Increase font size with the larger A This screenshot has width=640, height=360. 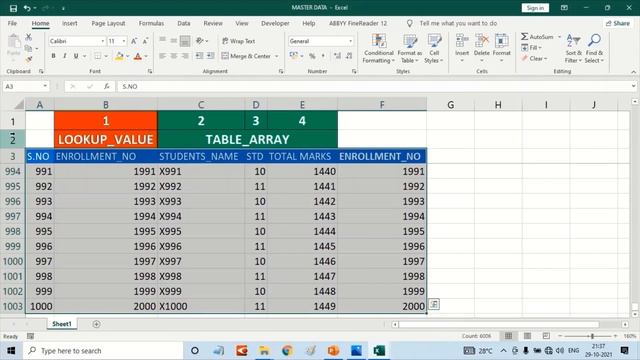(134, 41)
